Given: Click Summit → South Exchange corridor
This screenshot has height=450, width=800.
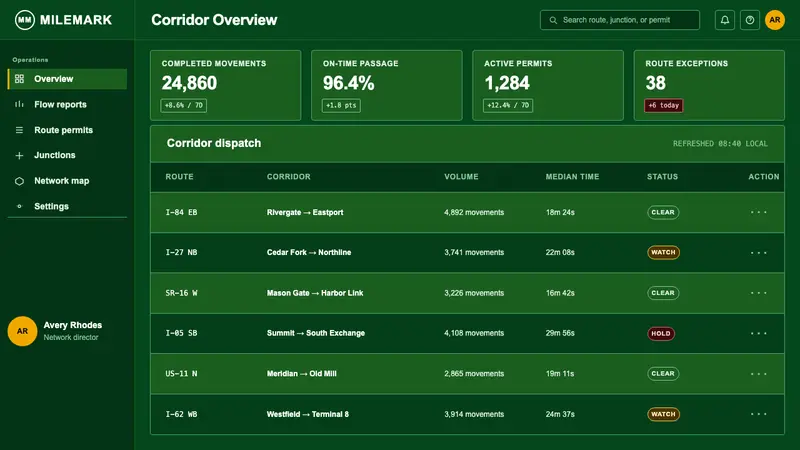Looking at the screenshot, I should (316, 333).
